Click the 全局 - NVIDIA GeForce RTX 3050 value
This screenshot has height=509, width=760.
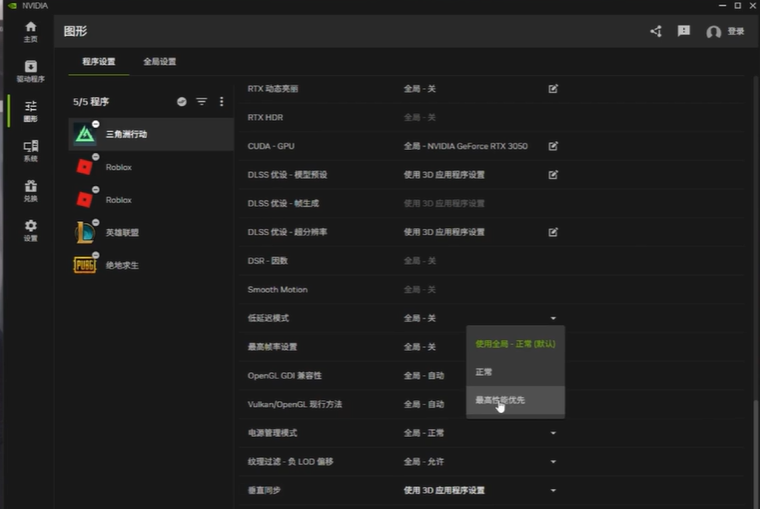pos(465,146)
